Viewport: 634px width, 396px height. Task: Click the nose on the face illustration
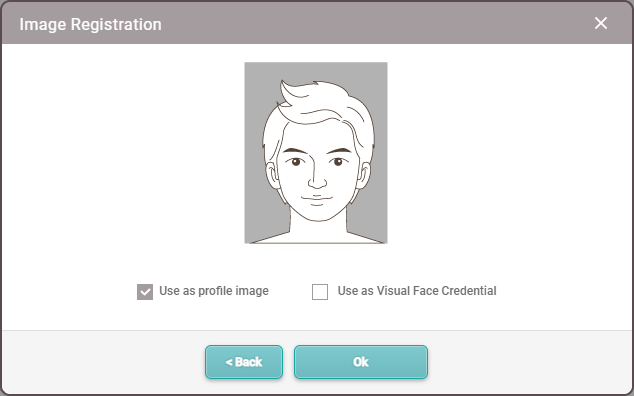pos(317,180)
